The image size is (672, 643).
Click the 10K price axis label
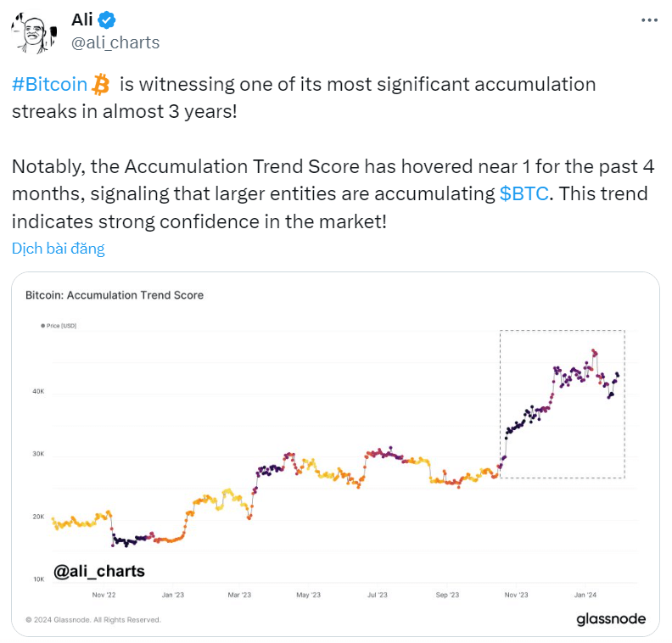tap(38, 579)
